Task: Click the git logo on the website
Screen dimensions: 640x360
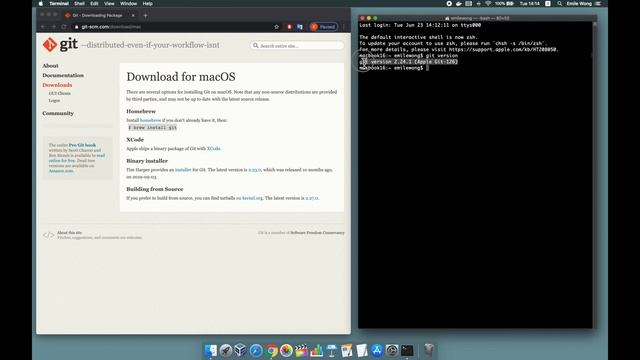Action: click(x=60, y=44)
